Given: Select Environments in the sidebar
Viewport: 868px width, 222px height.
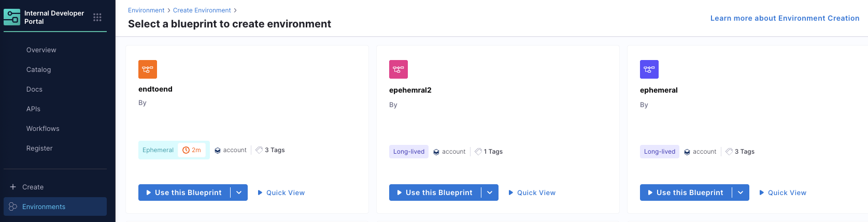Looking at the screenshot, I should coord(44,206).
